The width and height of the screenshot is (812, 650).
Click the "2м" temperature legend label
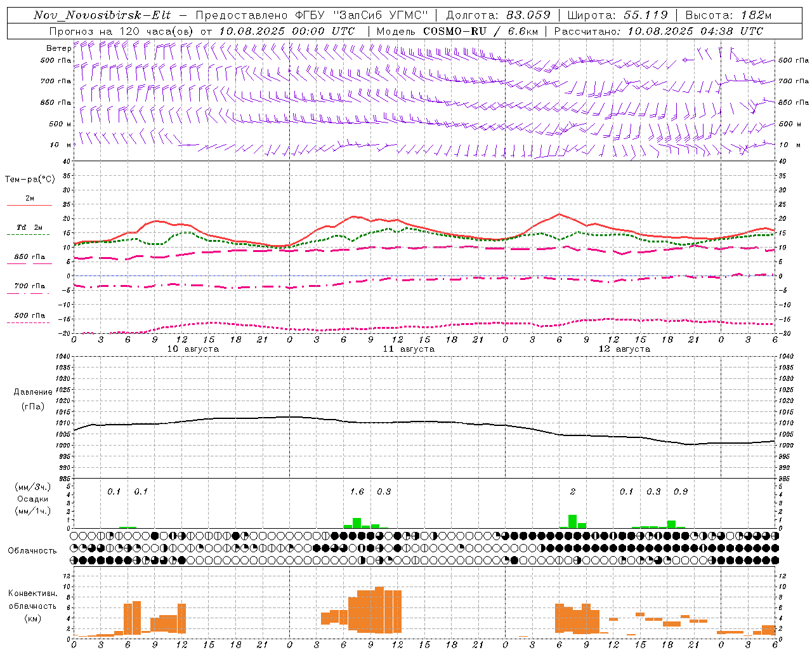(x=30, y=198)
